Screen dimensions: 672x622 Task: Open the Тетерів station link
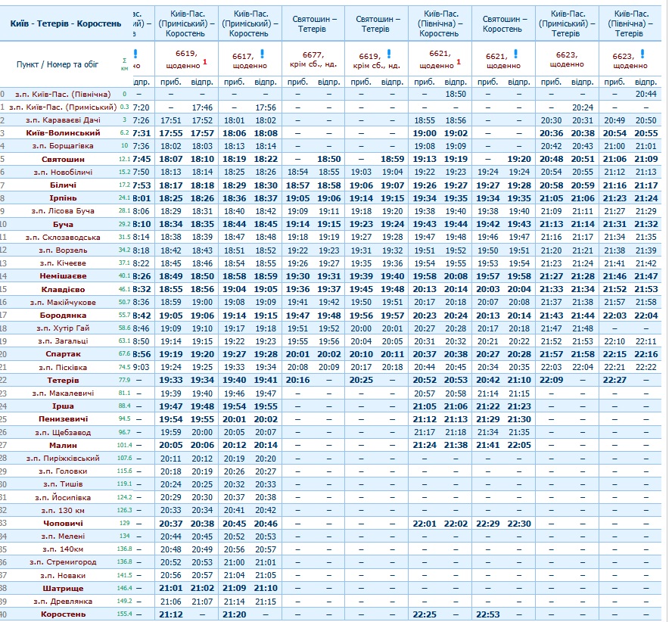coord(62,380)
